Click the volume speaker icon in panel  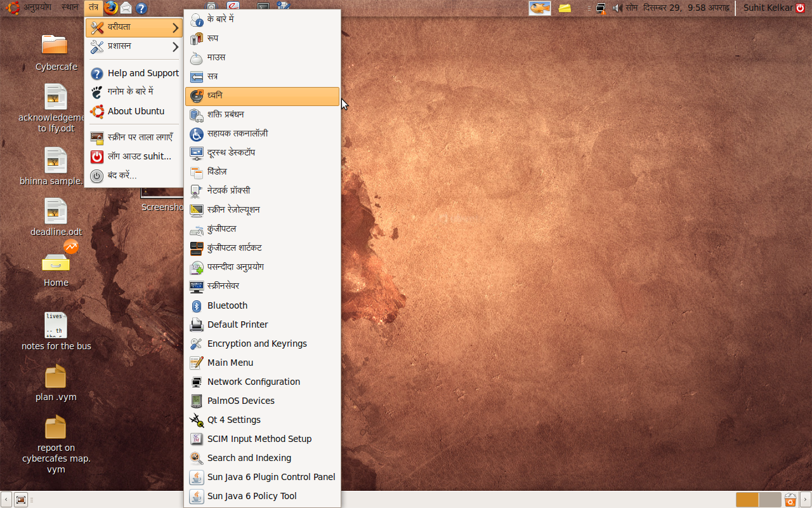coord(617,8)
